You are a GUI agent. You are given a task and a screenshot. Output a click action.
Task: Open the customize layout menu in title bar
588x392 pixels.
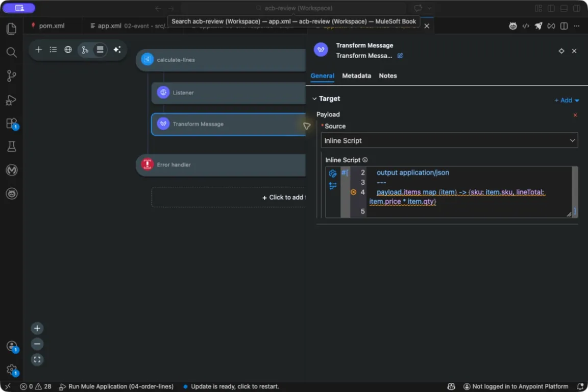click(x=538, y=8)
